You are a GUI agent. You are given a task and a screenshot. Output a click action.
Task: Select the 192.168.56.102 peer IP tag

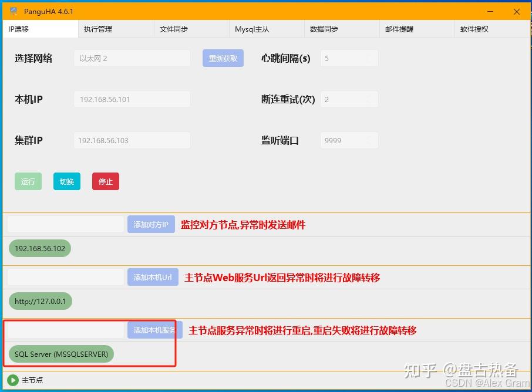[40, 248]
